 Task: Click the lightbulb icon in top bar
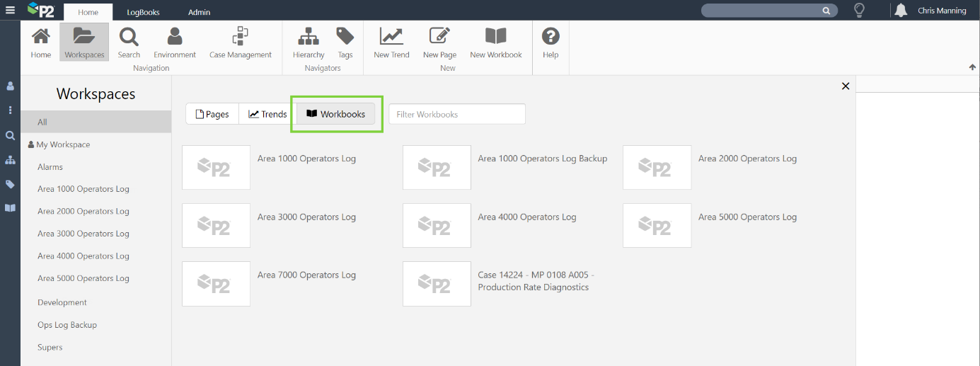click(859, 11)
